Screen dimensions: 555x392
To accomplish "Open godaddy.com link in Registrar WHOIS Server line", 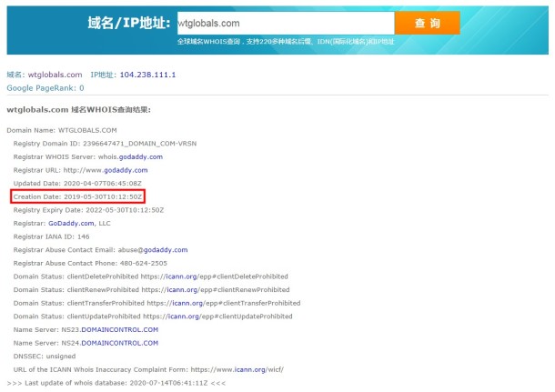I will (141, 156).
